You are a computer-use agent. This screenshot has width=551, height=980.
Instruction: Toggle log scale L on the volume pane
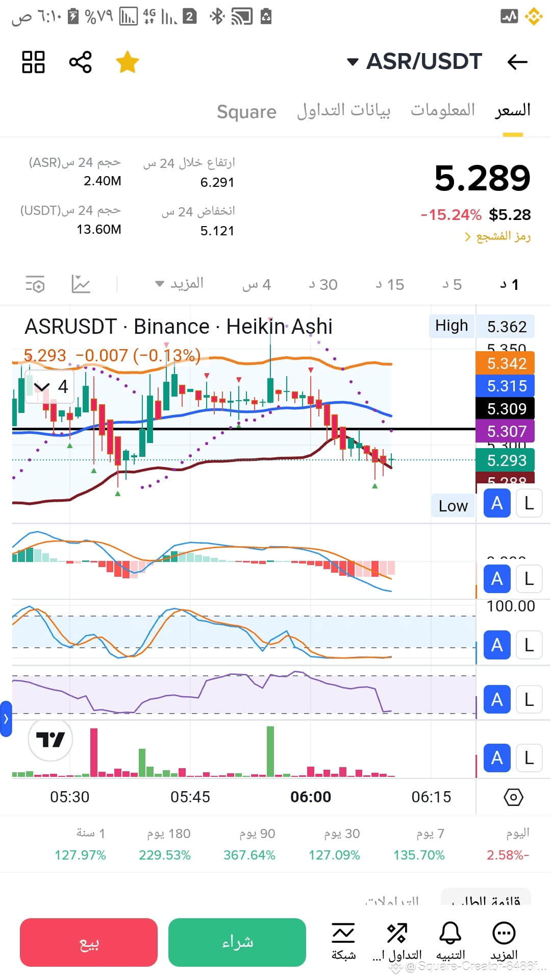click(529, 758)
